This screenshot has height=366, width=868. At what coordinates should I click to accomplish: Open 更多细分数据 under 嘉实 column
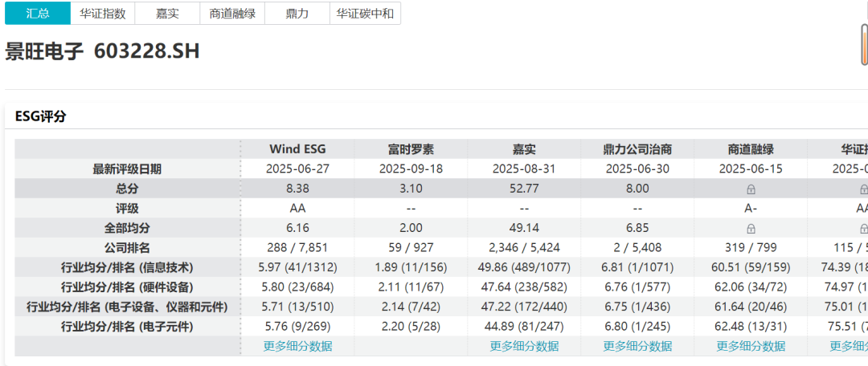pos(524,347)
